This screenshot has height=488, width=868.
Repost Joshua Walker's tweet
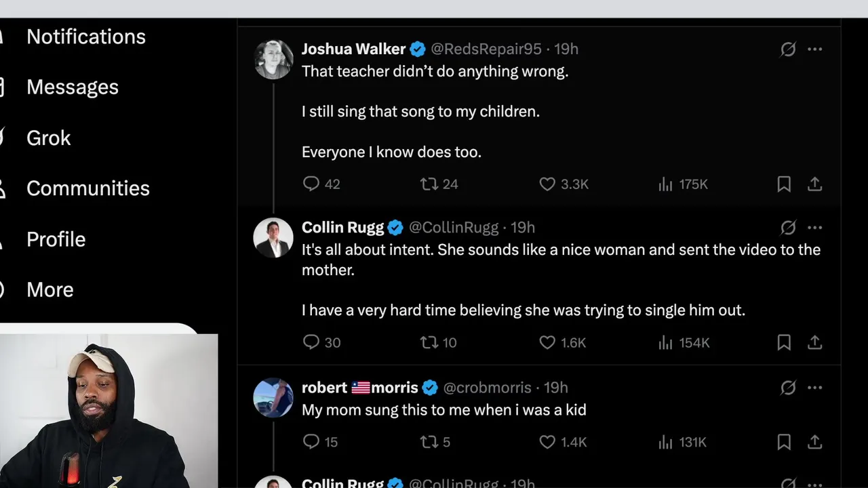coord(429,184)
